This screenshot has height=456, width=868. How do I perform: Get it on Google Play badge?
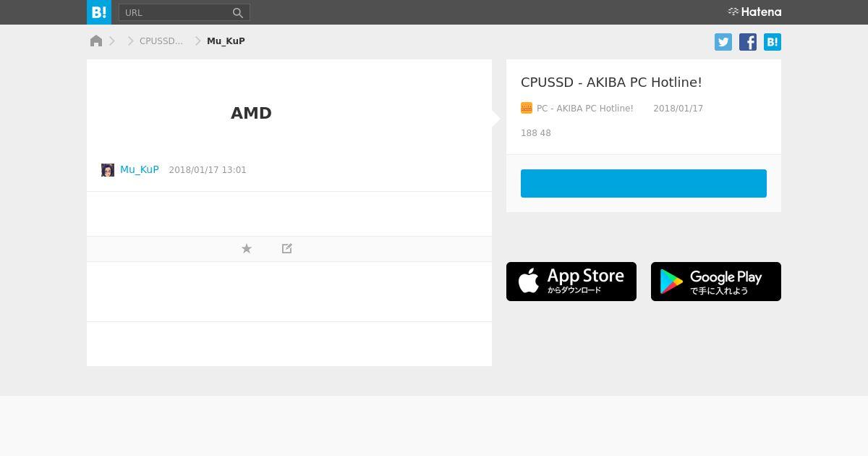[x=716, y=282]
